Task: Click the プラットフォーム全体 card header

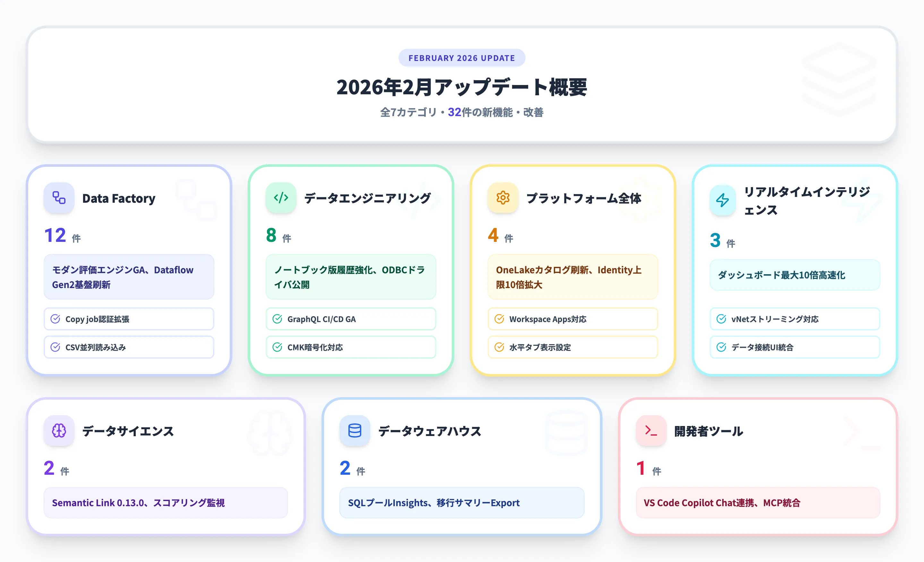Action: 584,199
